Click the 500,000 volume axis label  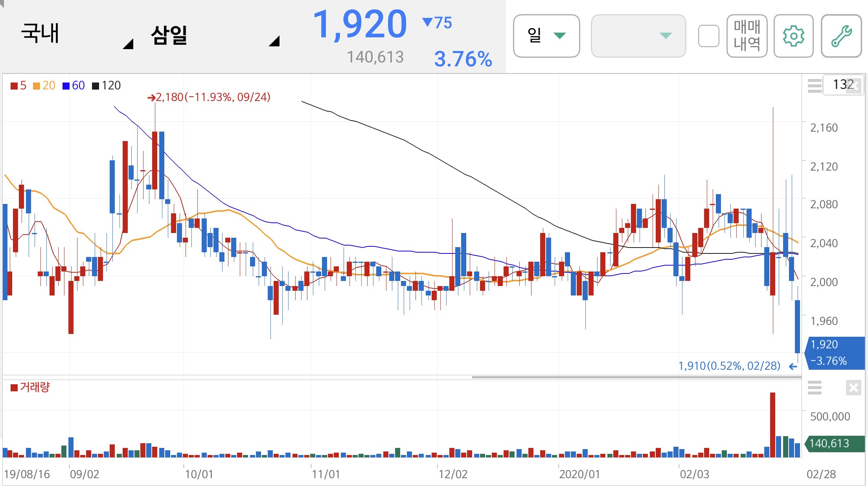pyautogui.click(x=830, y=416)
